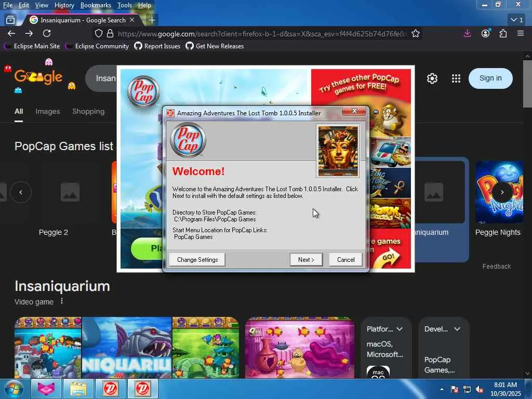The width and height of the screenshot is (532, 399).
Task: Click the pharaoh game thumbnail in installer
Action: 338,151
